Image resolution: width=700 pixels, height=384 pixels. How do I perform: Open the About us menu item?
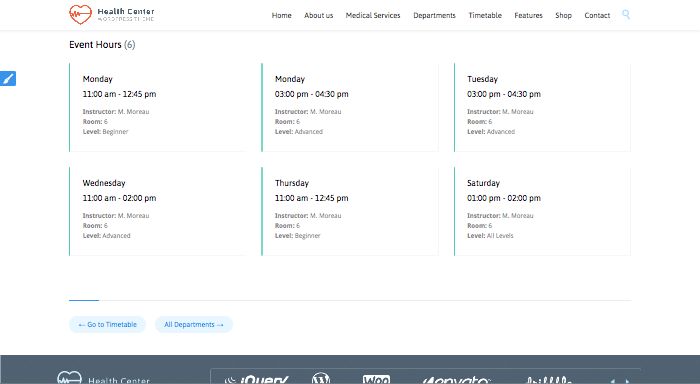click(318, 15)
